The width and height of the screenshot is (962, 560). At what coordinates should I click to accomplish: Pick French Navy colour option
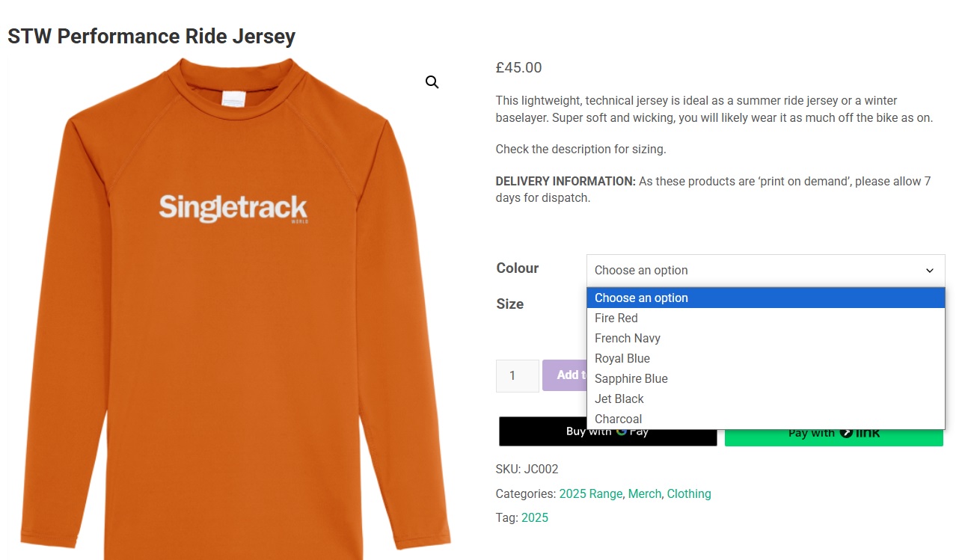coord(628,338)
